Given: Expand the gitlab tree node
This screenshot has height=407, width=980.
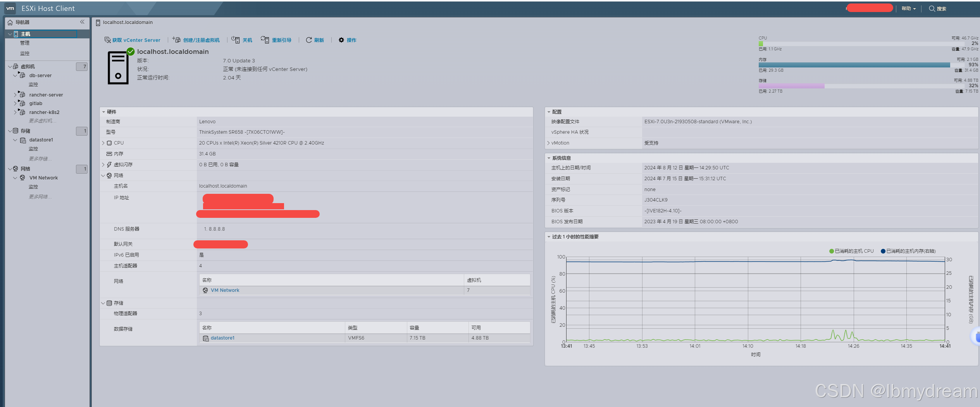Looking at the screenshot, I should click(x=15, y=103).
